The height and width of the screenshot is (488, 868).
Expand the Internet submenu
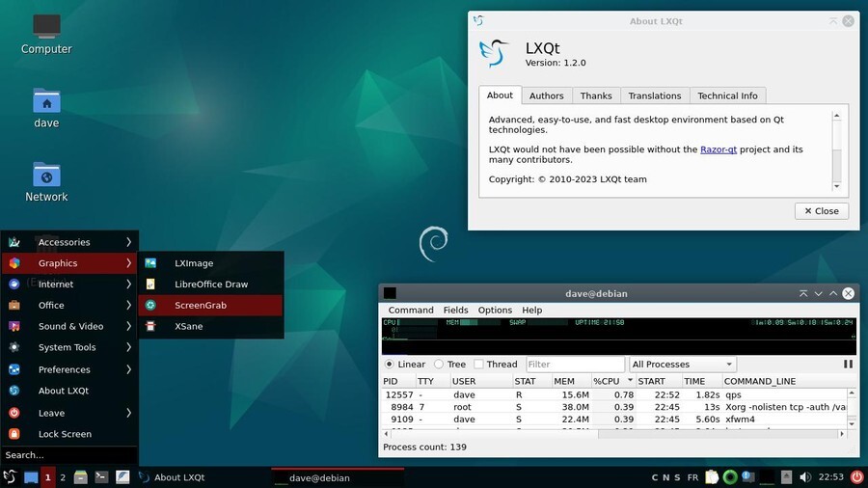[x=69, y=285]
